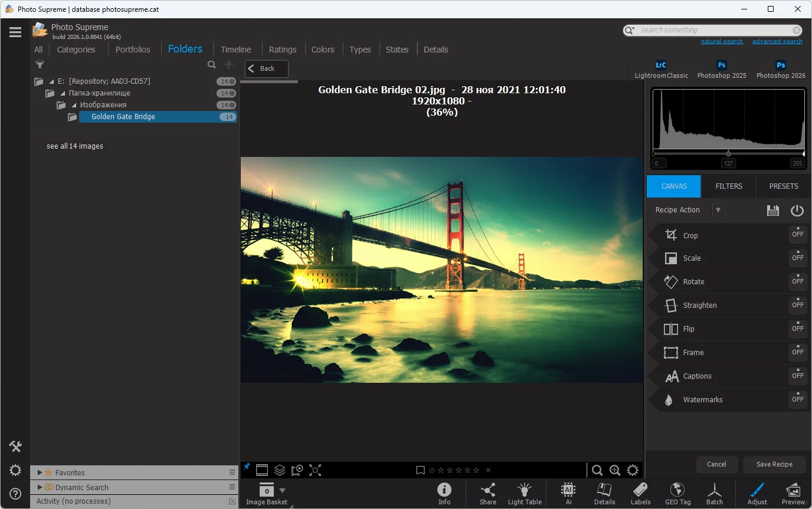Expand the Dynamic Search section
The height and width of the screenshot is (509, 812).
click(40, 488)
